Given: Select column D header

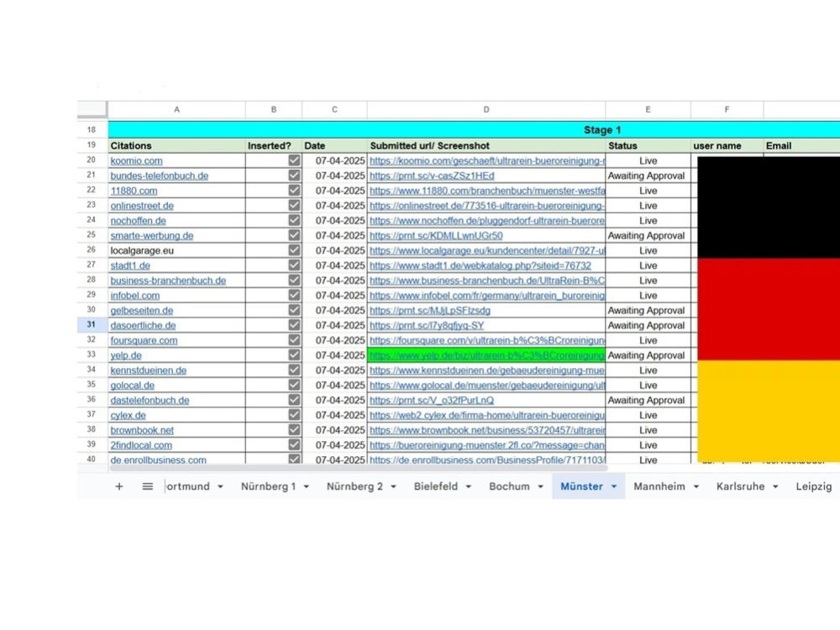Looking at the screenshot, I should (x=486, y=109).
